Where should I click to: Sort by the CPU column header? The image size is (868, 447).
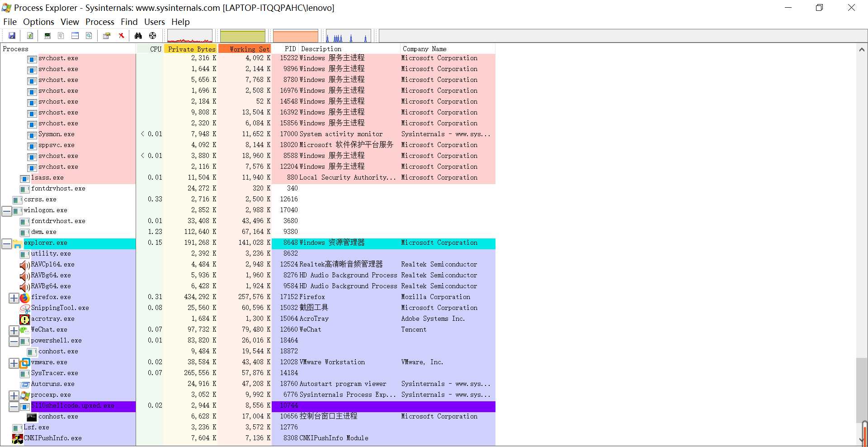(150, 49)
